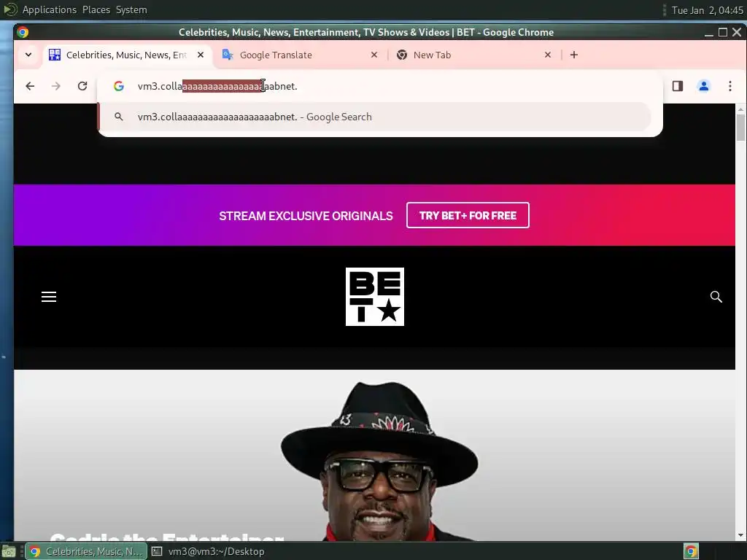Go back to previous page
Image resolution: width=747 pixels, height=560 pixels.
click(30, 86)
